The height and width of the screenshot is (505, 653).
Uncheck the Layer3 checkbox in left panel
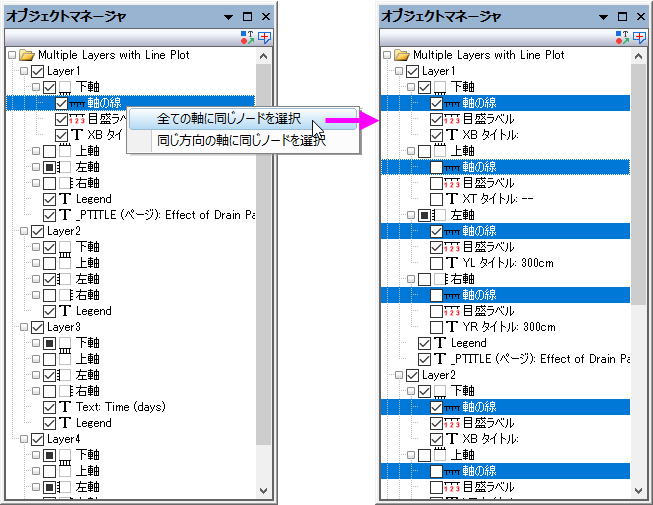[x=37, y=327]
